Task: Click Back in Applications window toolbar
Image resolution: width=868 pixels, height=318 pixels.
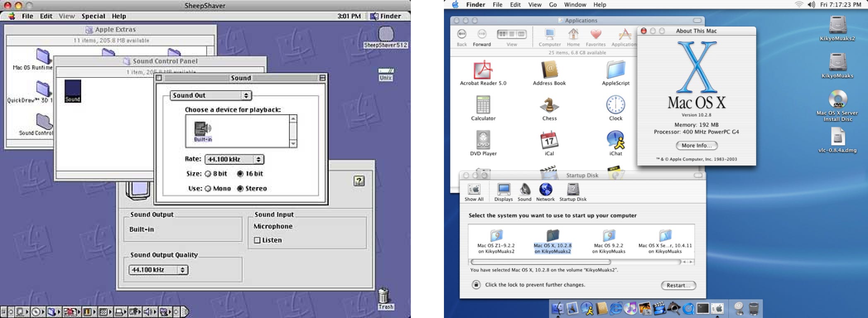Action: point(462,38)
